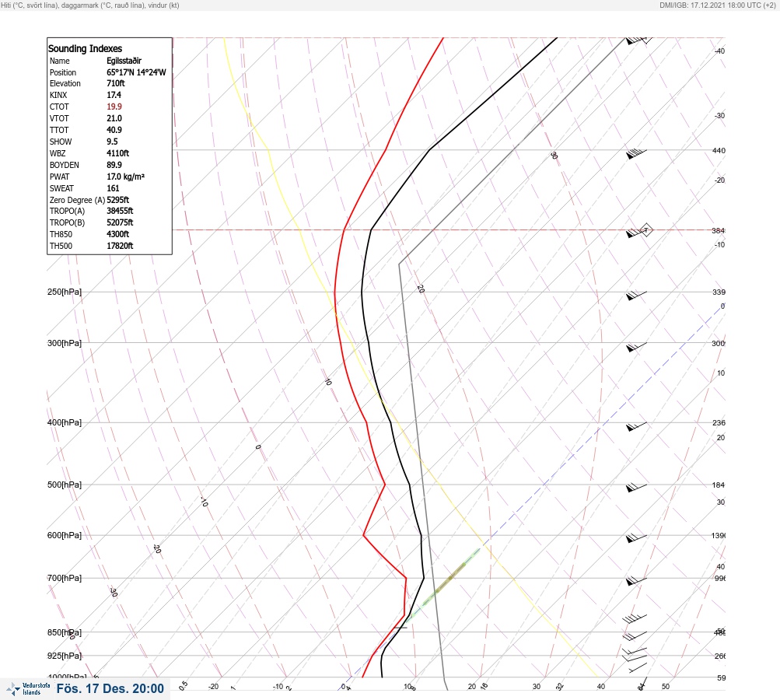Click the wind barb at the 500 hPa level
Image resolution: width=780 pixels, height=700 pixels.
click(x=636, y=488)
